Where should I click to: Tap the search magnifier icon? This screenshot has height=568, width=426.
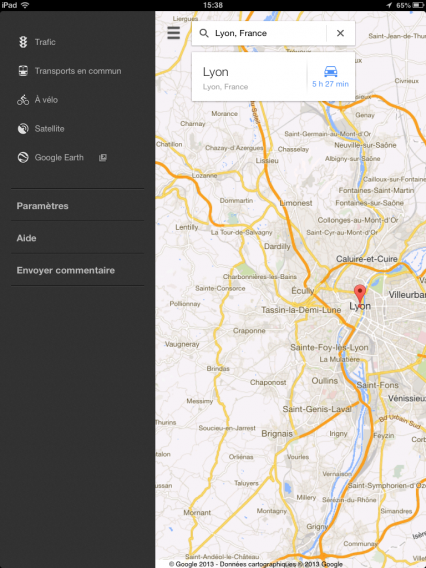[x=204, y=33]
